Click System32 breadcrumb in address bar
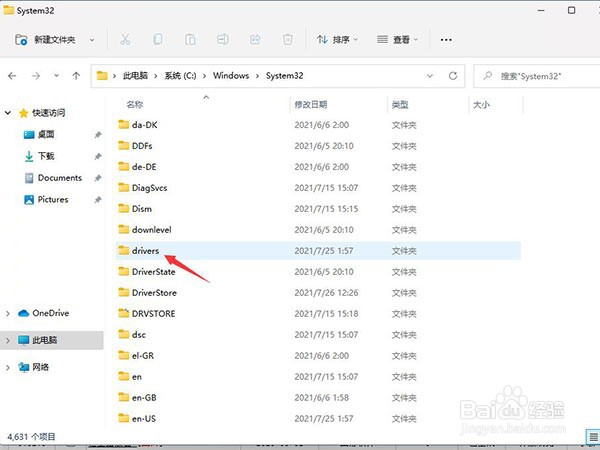This screenshot has width=600, height=450. click(285, 76)
